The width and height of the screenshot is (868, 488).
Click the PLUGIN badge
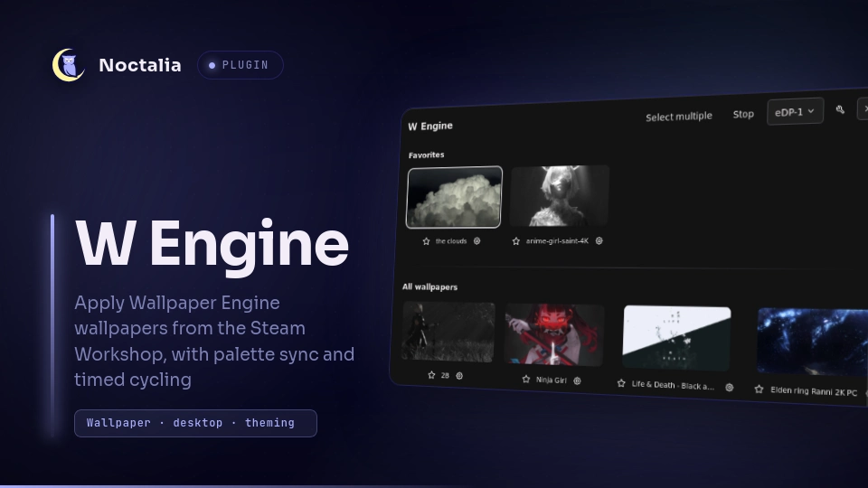pos(241,65)
